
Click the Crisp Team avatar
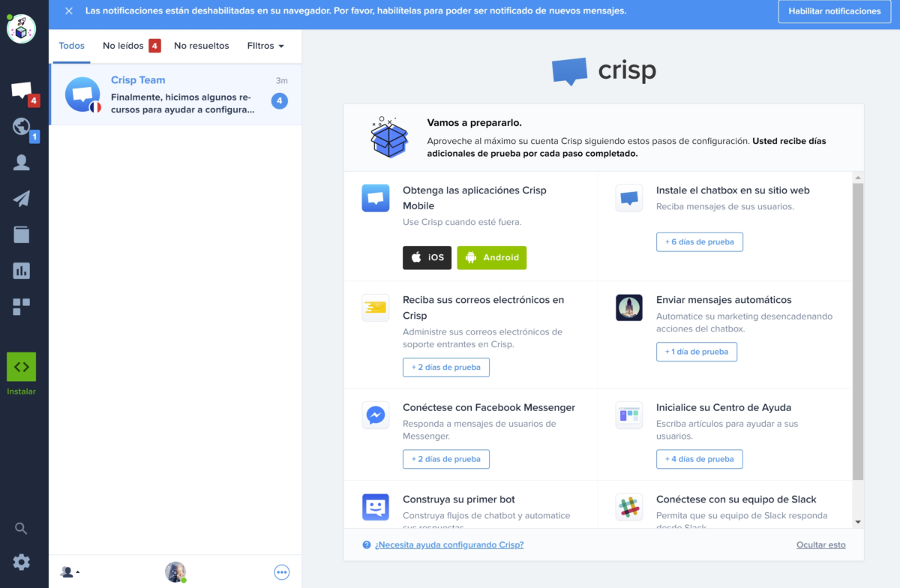coord(82,94)
